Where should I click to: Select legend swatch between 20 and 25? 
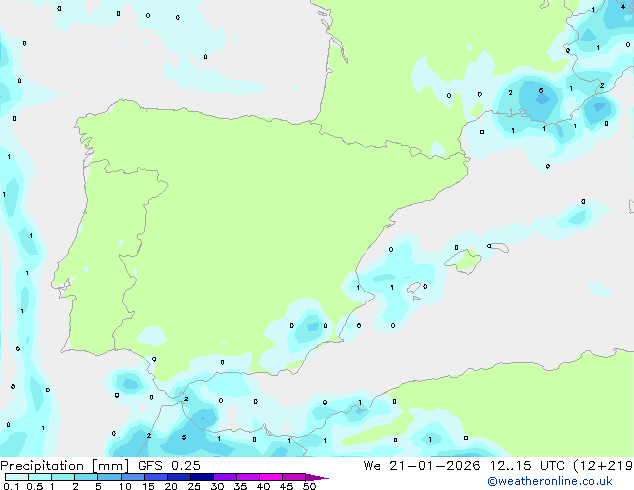click(178, 477)
